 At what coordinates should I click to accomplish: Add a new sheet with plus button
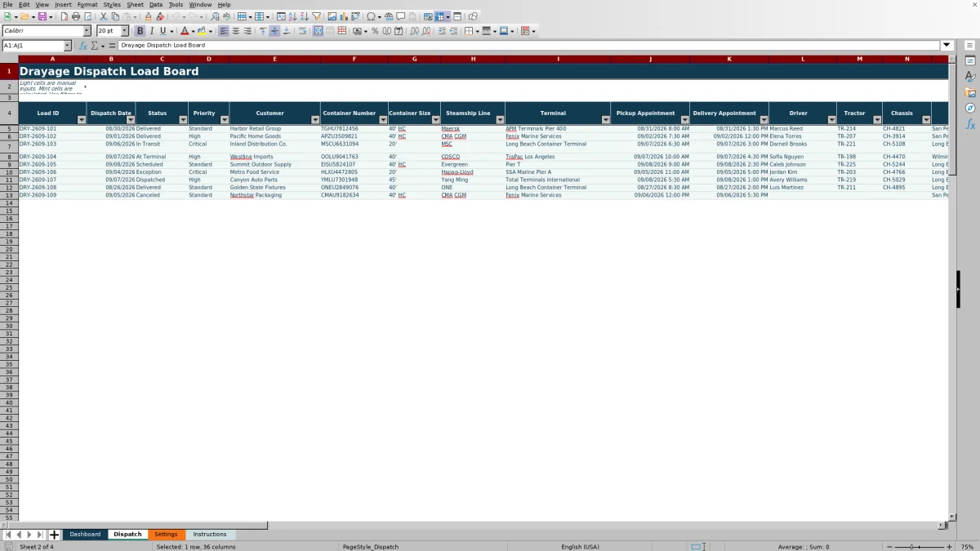coord(55,535)
